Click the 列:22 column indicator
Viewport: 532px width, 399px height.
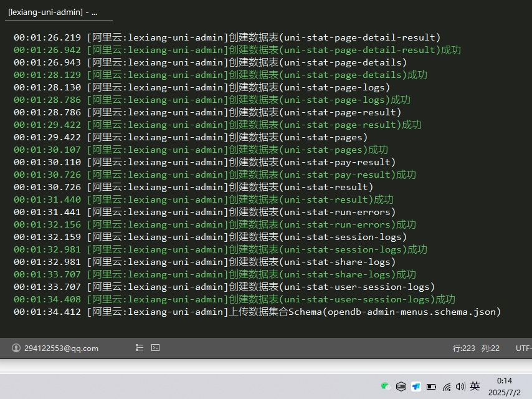[490, 349]
